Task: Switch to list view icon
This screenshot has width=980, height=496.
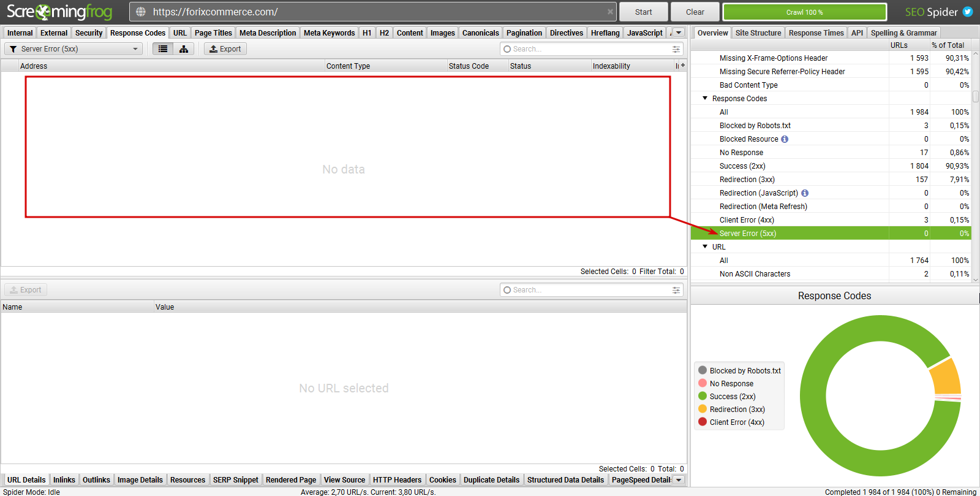Action: [x=163, y=49]
